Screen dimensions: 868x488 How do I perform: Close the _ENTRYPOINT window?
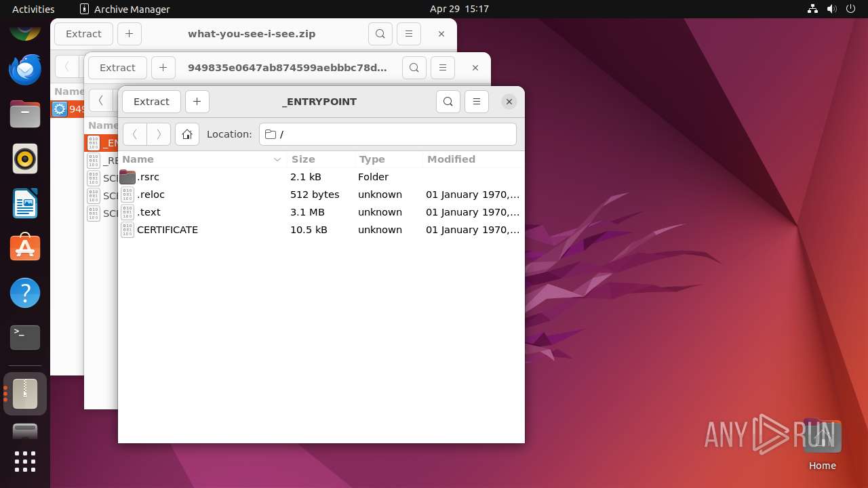click(509, 102)
